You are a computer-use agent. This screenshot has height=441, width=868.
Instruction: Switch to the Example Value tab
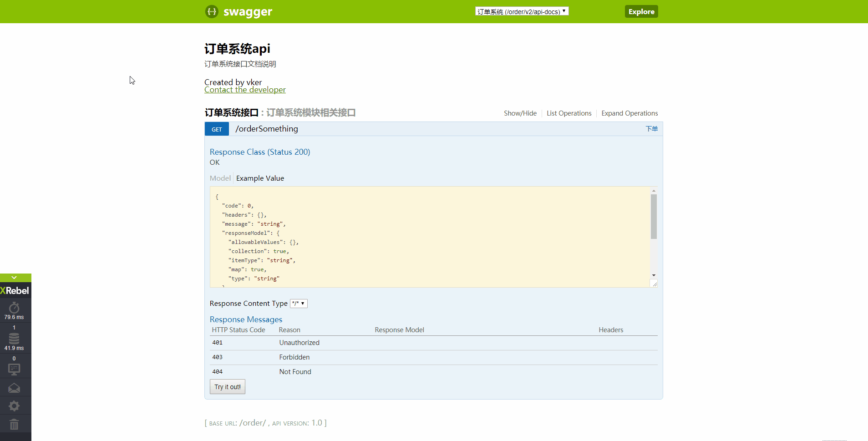point(260,178)
